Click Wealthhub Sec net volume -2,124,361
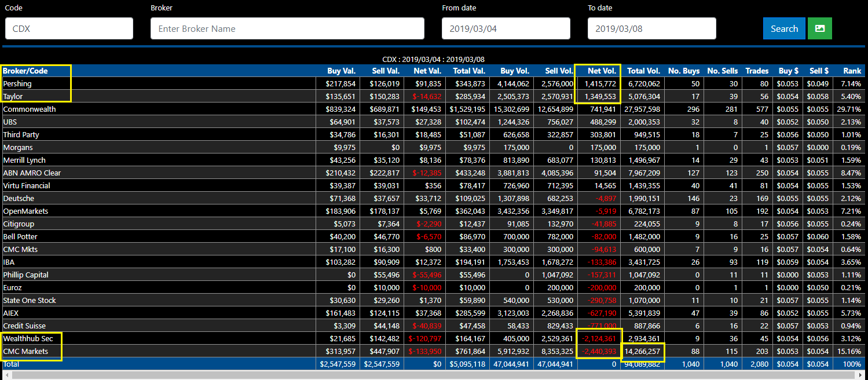 point(599,338)
